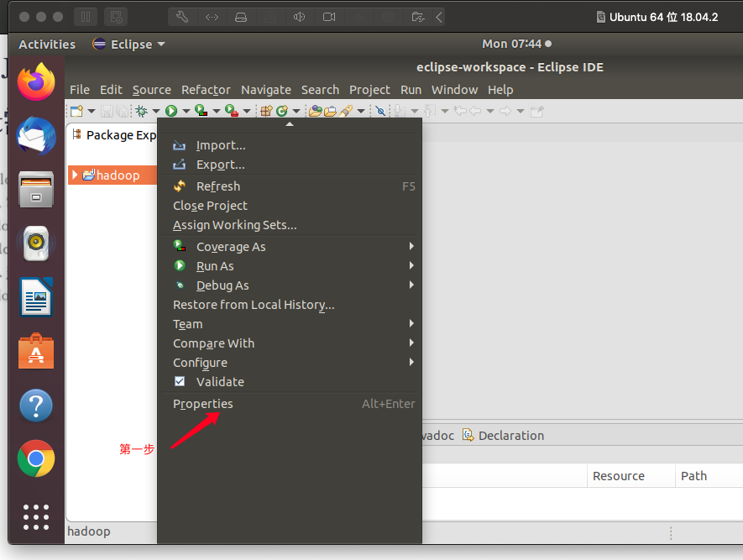The width and height of the screenshot is (743, 560).
Task: Click the Forward navigation arrow icon
Action: [505, 112]
